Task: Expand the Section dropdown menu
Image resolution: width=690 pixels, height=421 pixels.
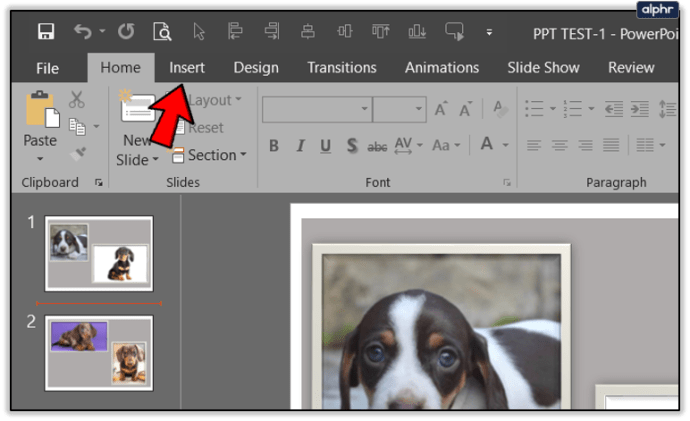Action: pos(209,155)
